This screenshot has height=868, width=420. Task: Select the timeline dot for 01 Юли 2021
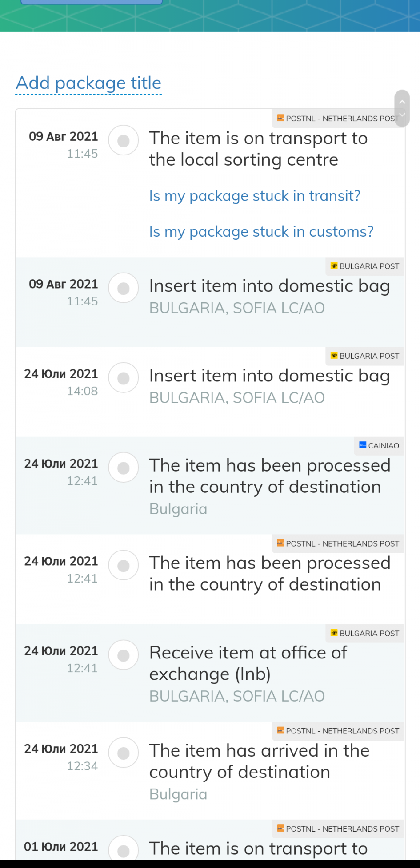[x=124, y=850]
